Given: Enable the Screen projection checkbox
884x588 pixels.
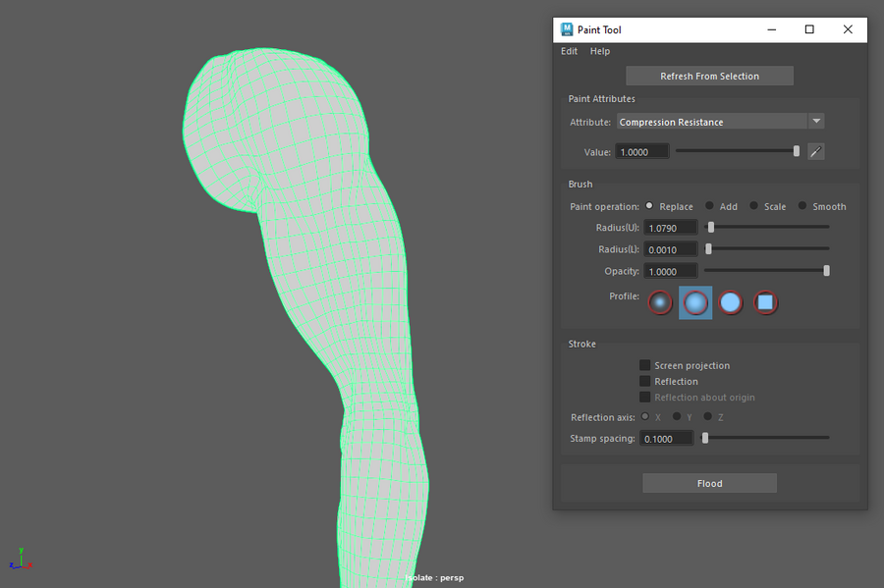Looking at the screenshot, I should pos(645,365).
